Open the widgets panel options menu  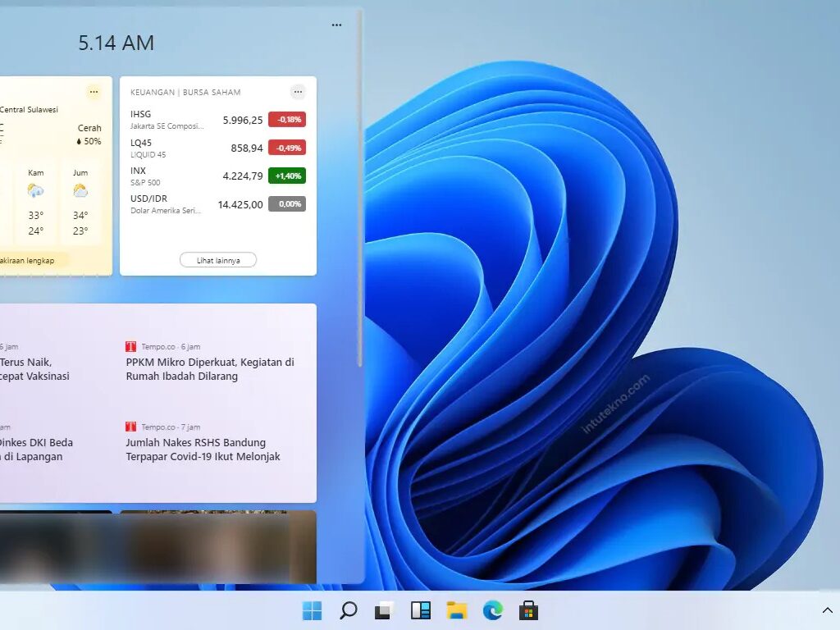click(x=336, y=25)
